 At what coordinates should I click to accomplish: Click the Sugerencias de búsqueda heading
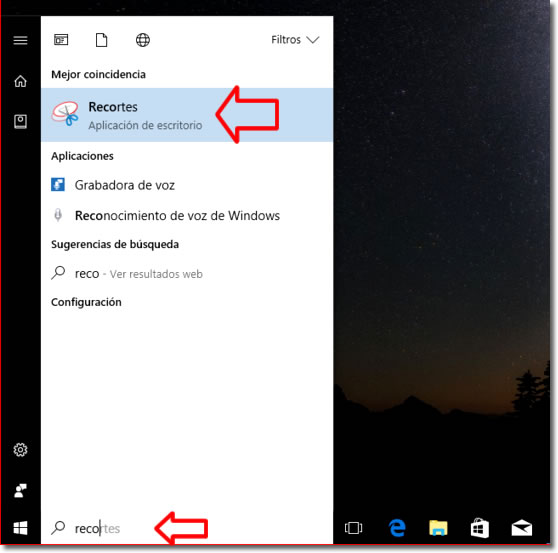coord(115,244)
